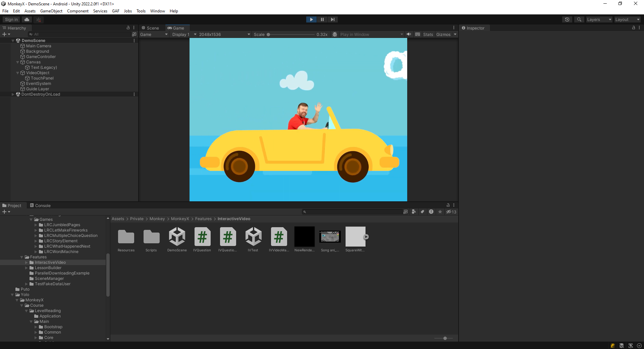Image resolution: width=644 pixels, height=349 pixels.
Task: Open the Project panel options menu
Action: 454,205
